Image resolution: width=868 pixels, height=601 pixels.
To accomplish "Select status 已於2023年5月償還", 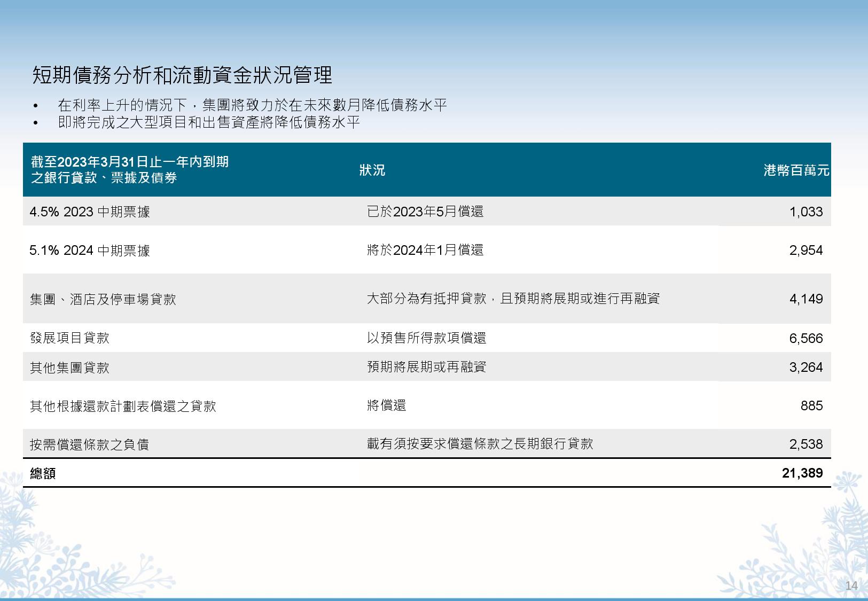I will pyautogui.click(x=425, y=212).
